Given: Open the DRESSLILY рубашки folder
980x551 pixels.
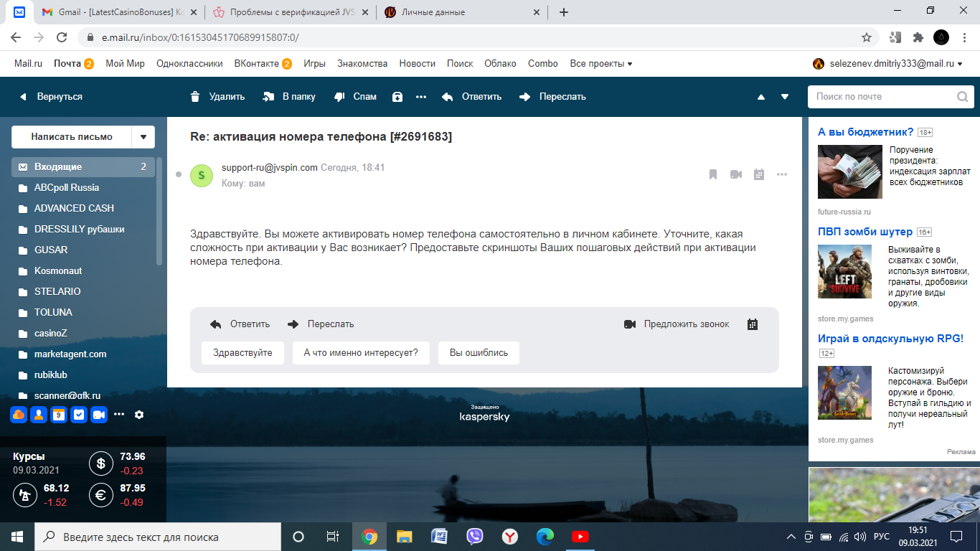Looking at the screenshot, I should pos(83,229).
